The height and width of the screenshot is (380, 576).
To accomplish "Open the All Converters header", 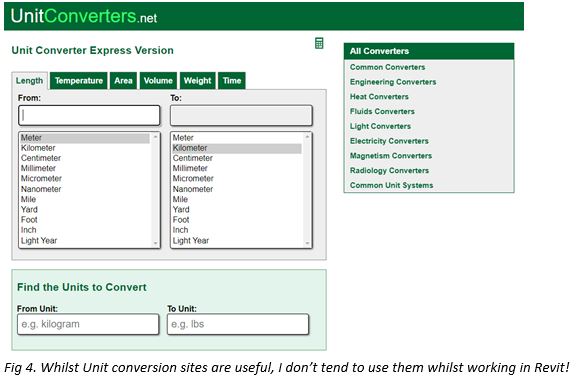I will point(429,51).
